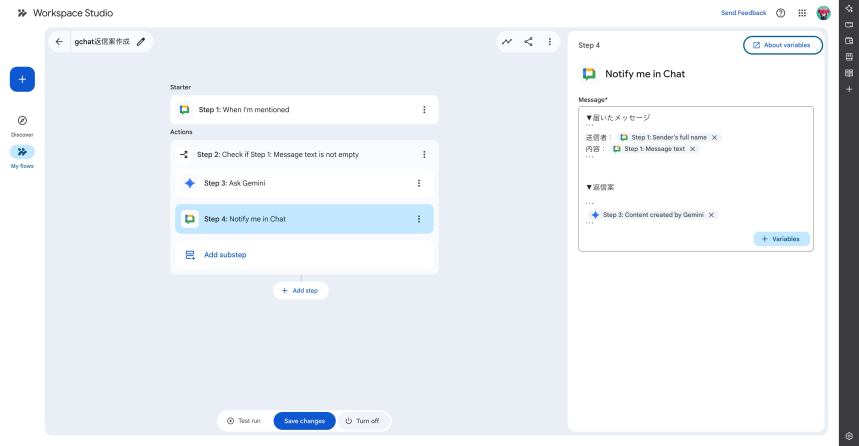Share this flow via share icon

(x=528, y=42)
